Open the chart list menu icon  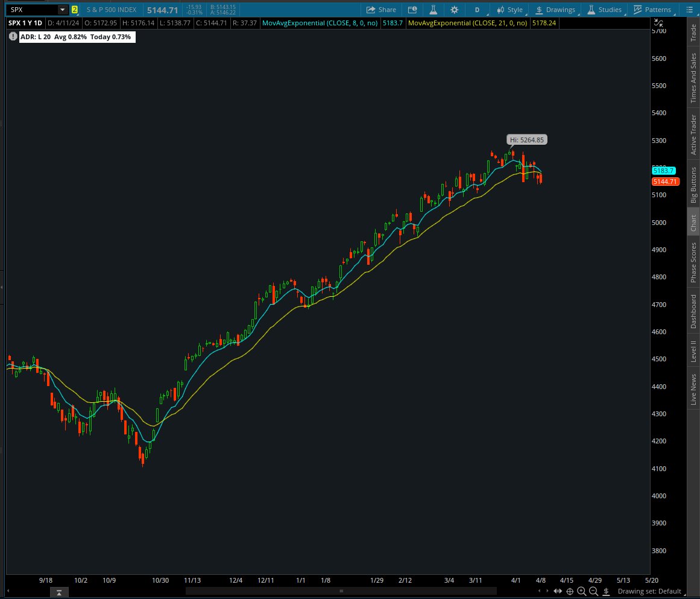tap(689, 10)
